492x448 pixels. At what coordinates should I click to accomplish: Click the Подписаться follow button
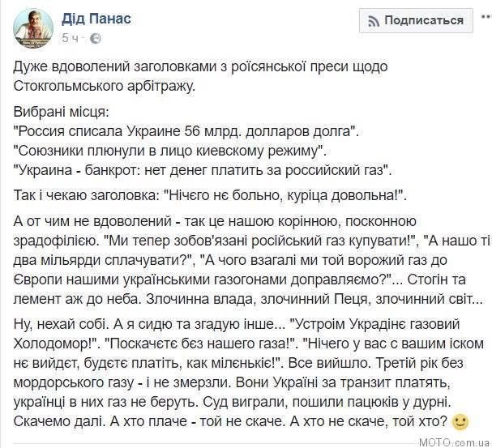[416, 21]
